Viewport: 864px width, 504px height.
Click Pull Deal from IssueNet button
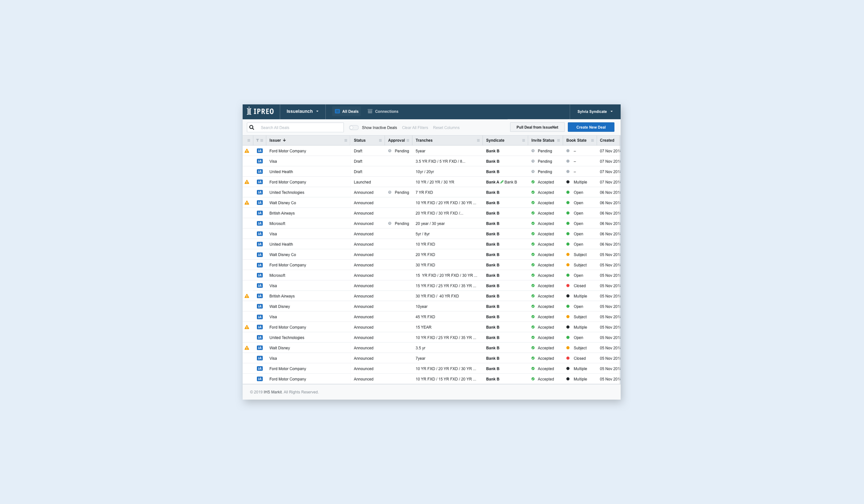pyautogui.click(x=537, y=127)
